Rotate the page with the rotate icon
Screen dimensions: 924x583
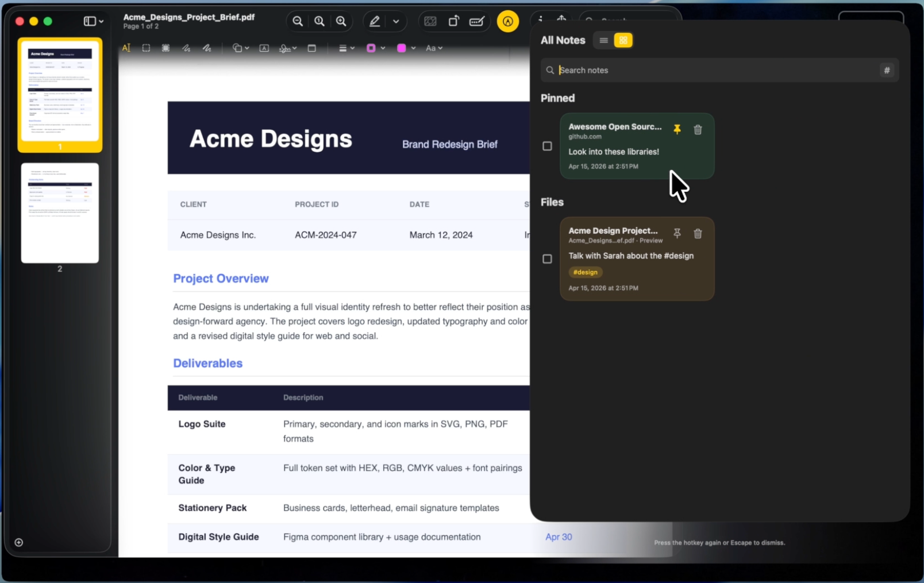coord(453,21)
